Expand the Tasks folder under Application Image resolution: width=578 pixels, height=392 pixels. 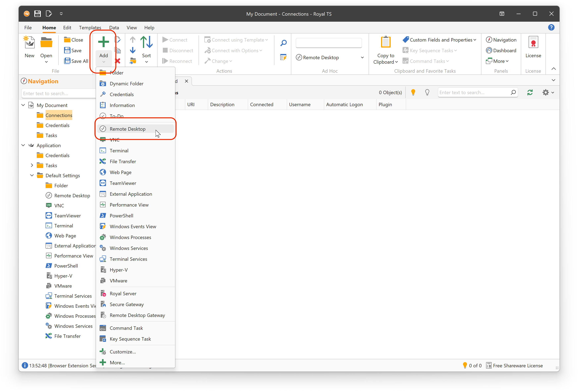(32, 165)
